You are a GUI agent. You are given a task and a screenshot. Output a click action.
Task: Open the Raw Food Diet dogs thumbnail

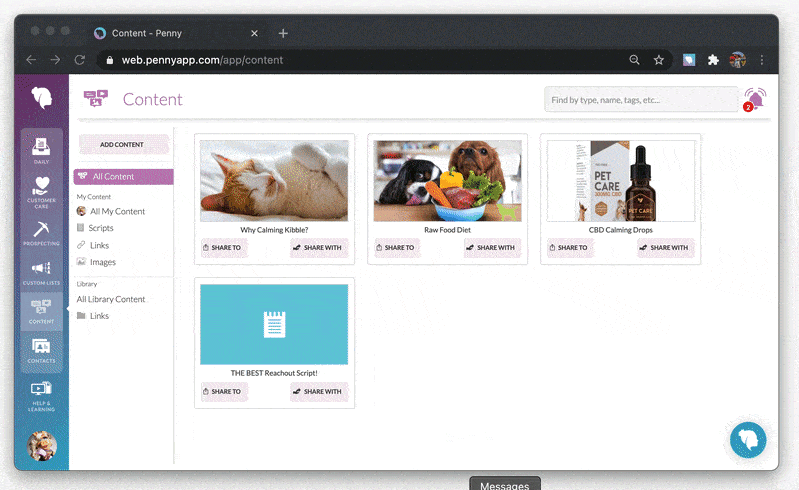(x=447, y=181)
